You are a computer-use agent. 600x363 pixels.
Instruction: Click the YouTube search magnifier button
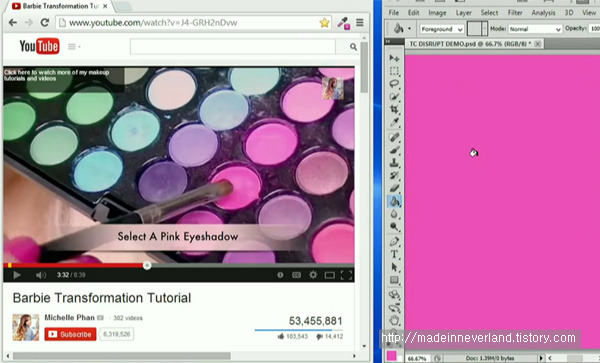(353, 47)
